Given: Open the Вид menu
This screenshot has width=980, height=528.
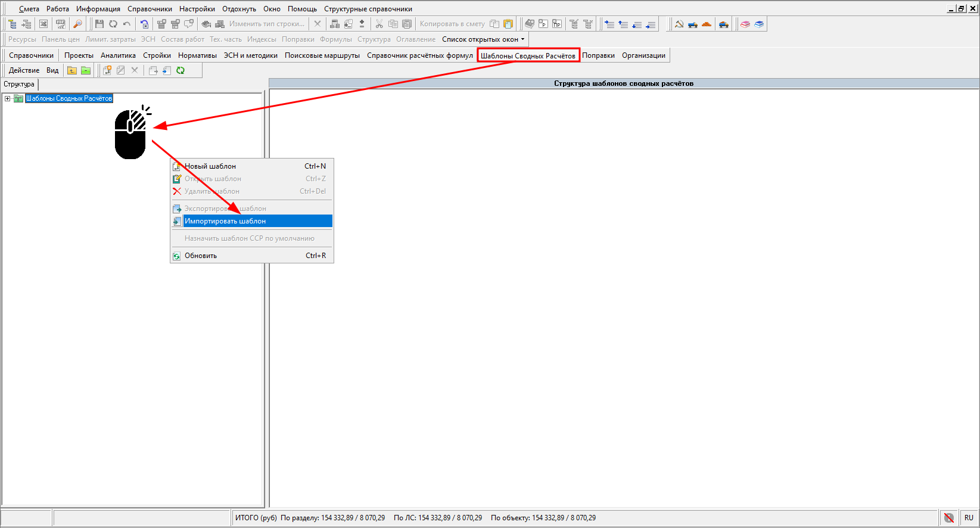Looking at the screenshot, I should click(x=52, y=70).
